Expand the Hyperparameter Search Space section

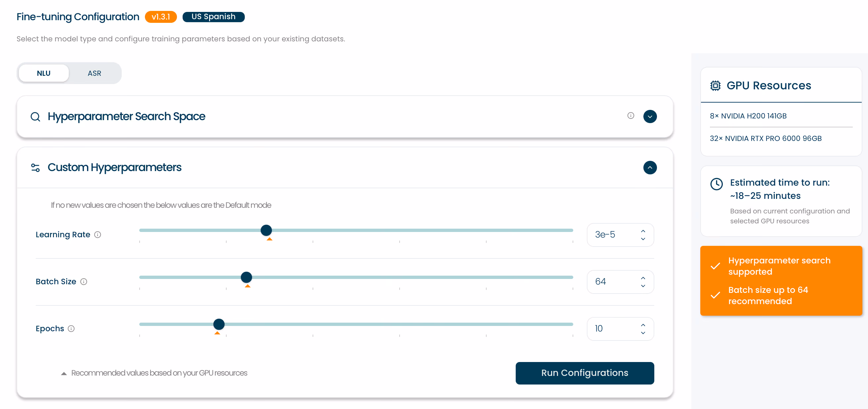pyautogui.click(x=650, y=116)
